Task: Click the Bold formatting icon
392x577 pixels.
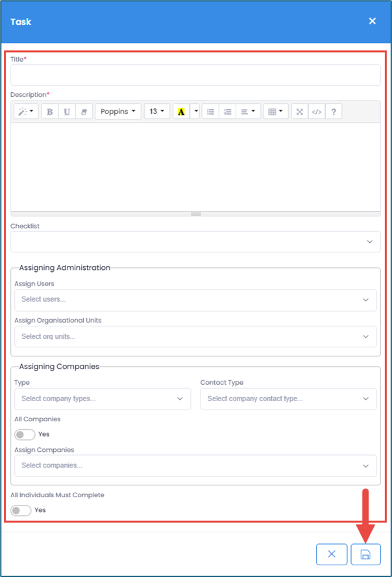Action: tap(50, 112)
